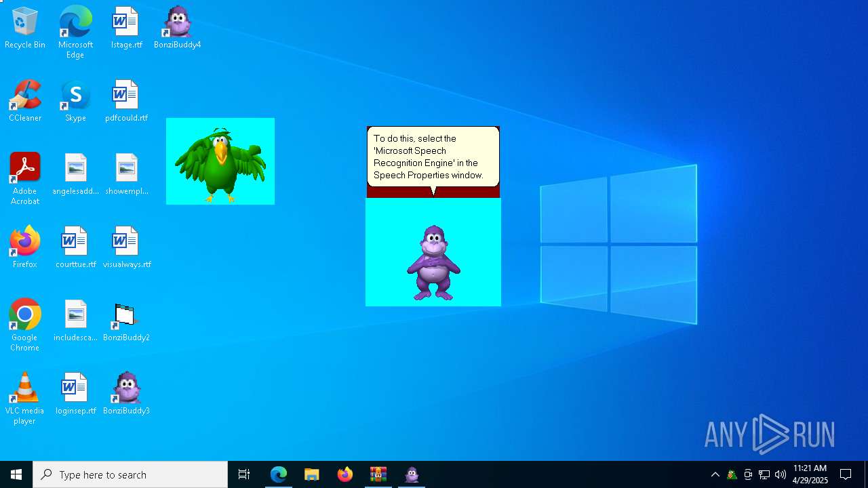868x488 pixels.
Task: Switch to the BonziBuddy taskbar button
Action: (412, 474)
